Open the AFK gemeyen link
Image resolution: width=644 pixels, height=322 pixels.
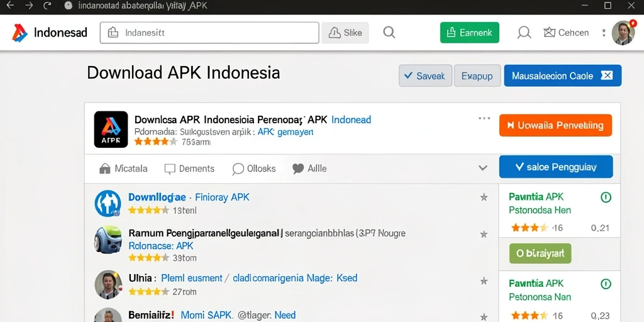tap(286, 132)
